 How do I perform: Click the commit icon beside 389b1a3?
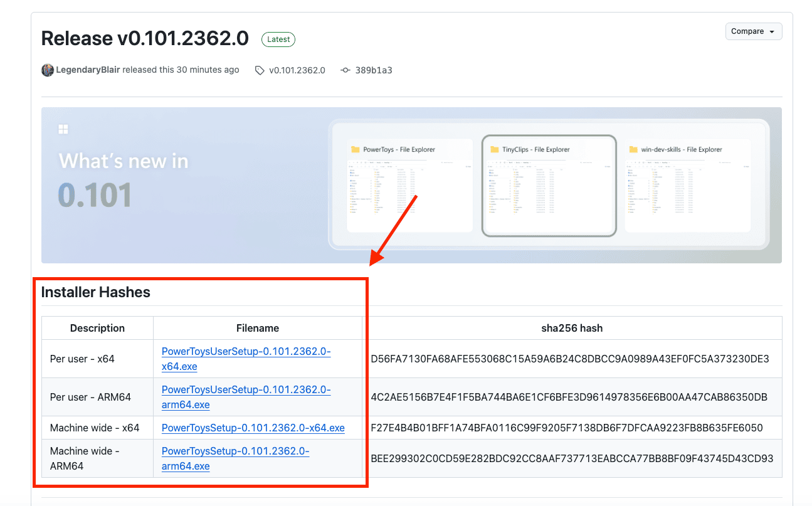(345, 70)
